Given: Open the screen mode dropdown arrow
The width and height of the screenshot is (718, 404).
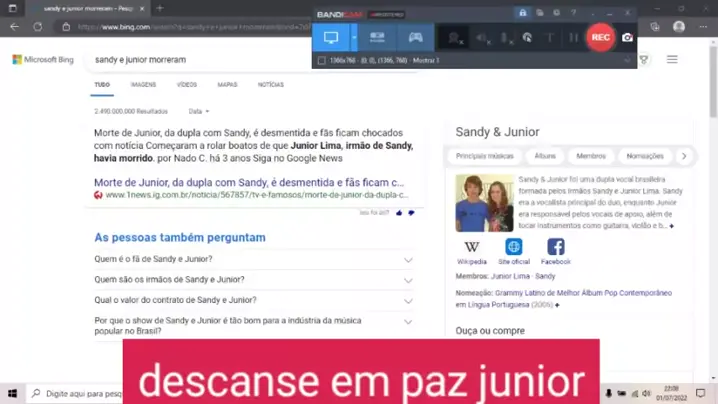Looking at the screenshot, I should 354,37.
